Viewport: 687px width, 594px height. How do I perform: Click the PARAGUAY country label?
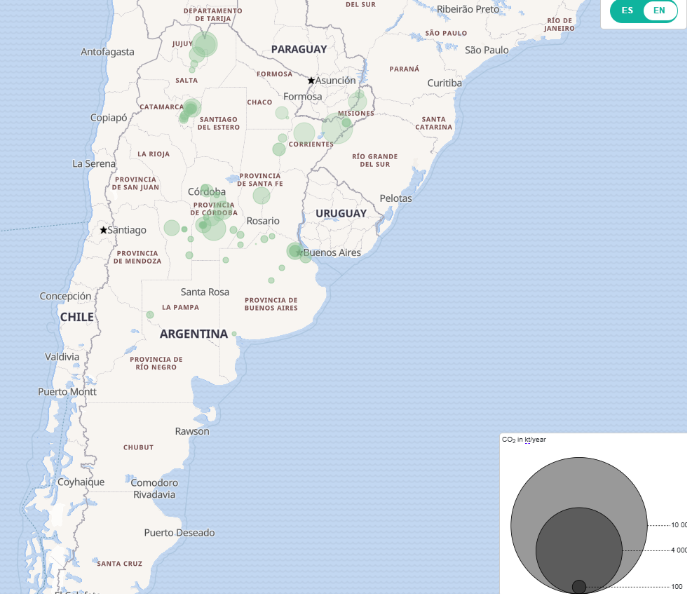[298, 49]
